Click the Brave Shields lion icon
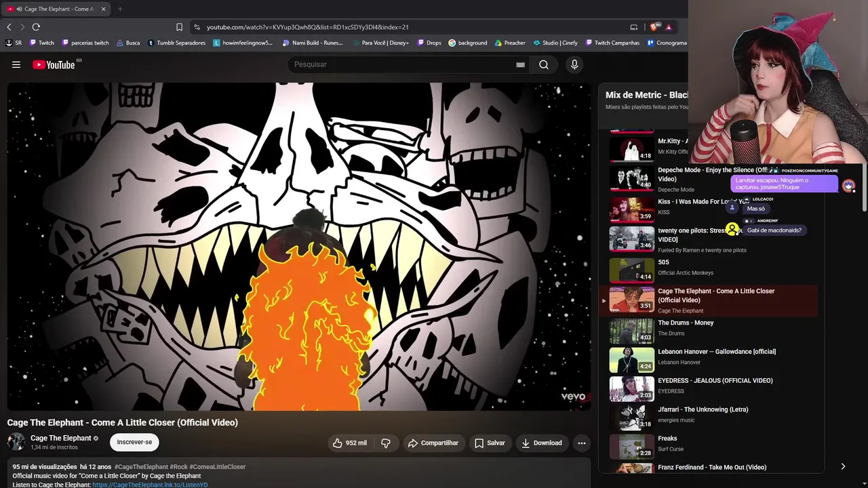This screenshot has height=488, width=868. (654, 27)
